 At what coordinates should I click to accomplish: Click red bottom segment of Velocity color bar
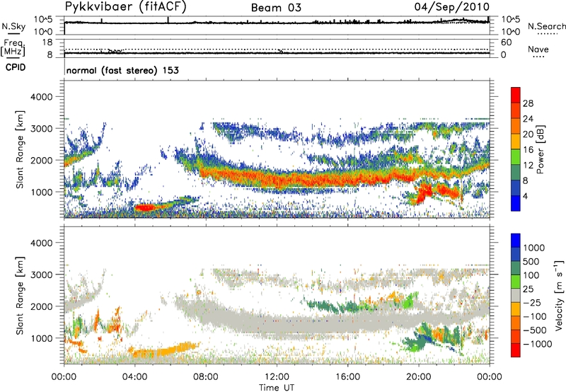pyautogui.click(x=516, y=350)
